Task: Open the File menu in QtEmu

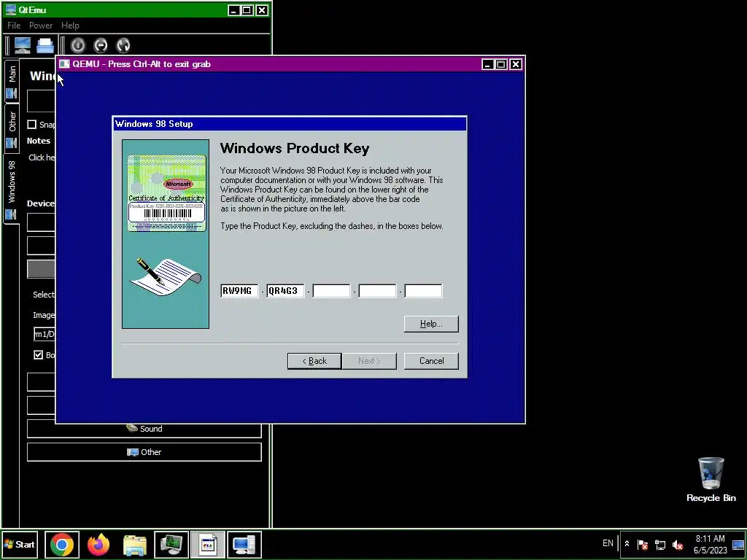Action: tap(14, 26)
